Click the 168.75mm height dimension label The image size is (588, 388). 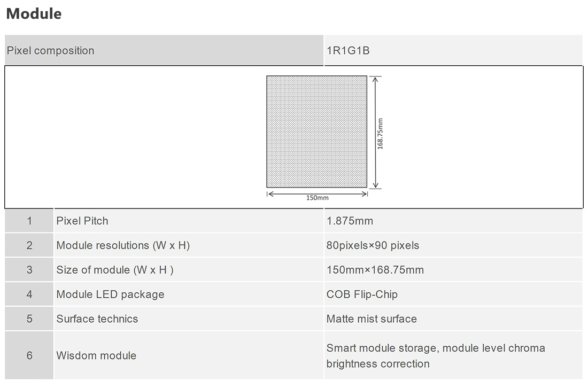coord(380,134)
